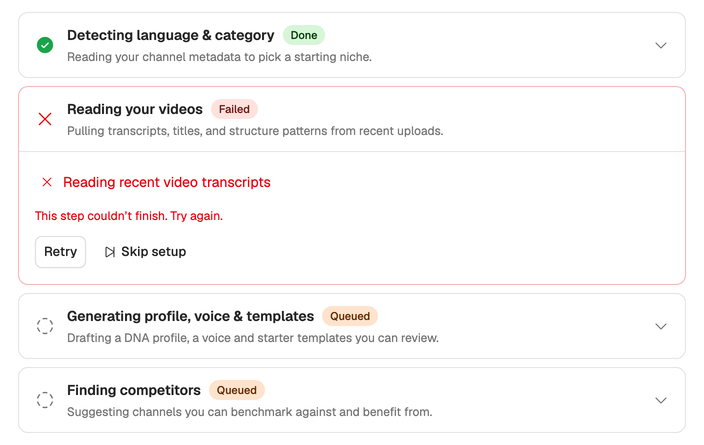Click the skip-forward icon beside Skip setup

click(110, 252)
